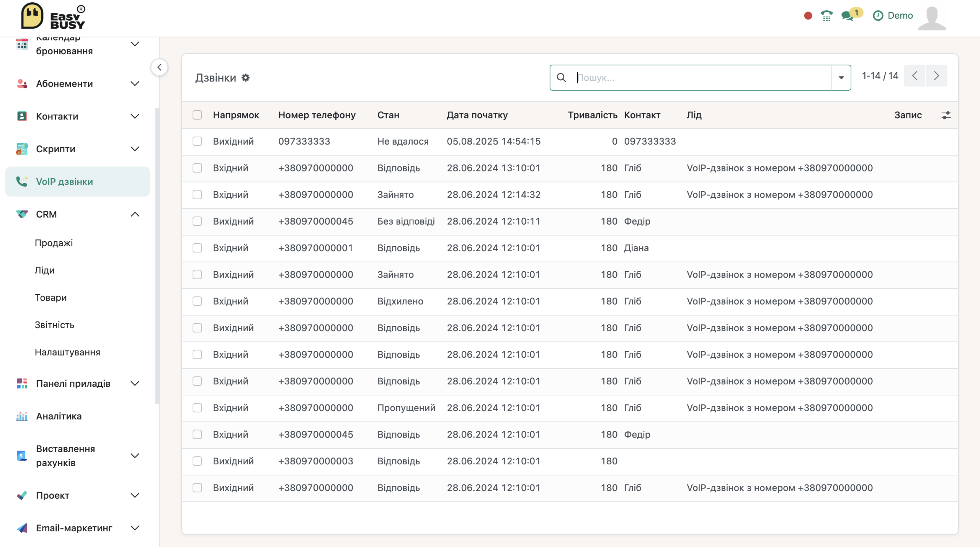Check the row dated 28.06.2024 13:10:01
The height and width of the screenshot is (547, 980).
197,168
